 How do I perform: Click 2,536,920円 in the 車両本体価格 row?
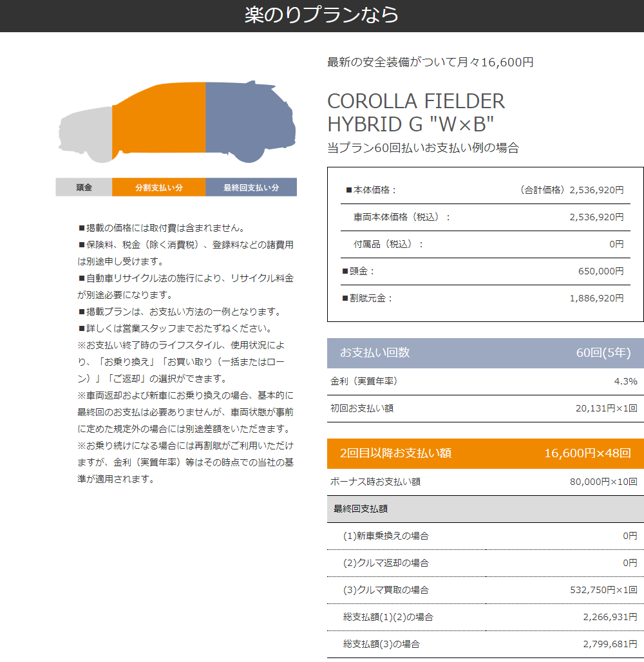point(596,217)
